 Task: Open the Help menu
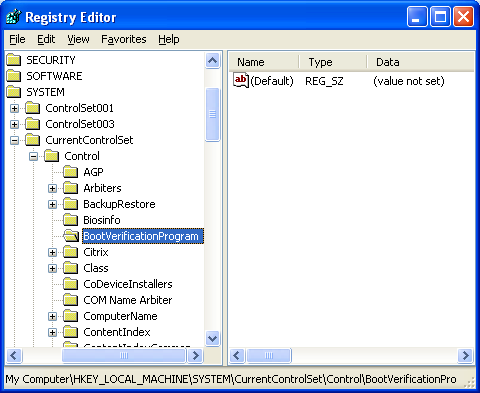click(168, 39)
